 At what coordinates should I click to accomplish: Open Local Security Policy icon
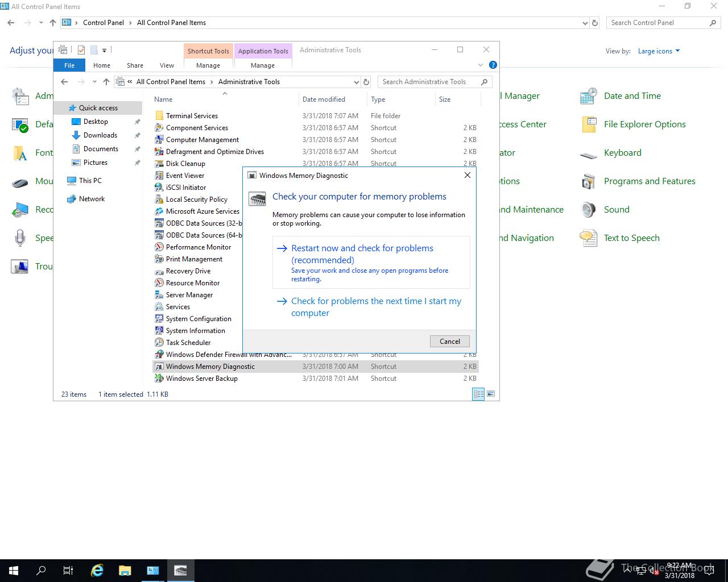click(159, 199)
